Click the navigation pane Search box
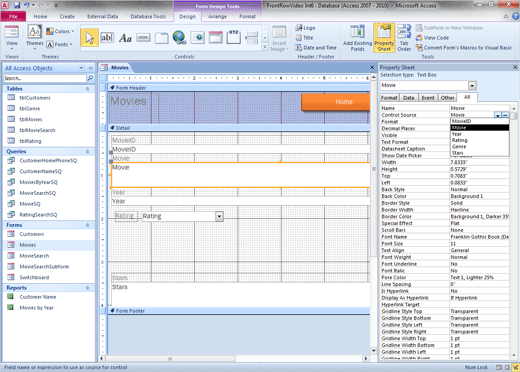The width and height of the screenshot is (520, 372). pos(45,78)
